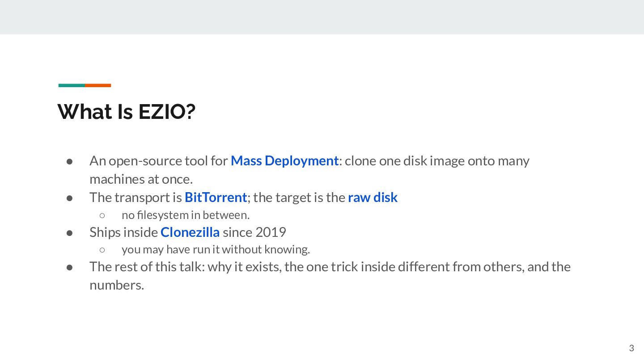Viewport: 644px width, 362px height.
Task: Click the gray header band at the top
Action: (x=322, y=17)
